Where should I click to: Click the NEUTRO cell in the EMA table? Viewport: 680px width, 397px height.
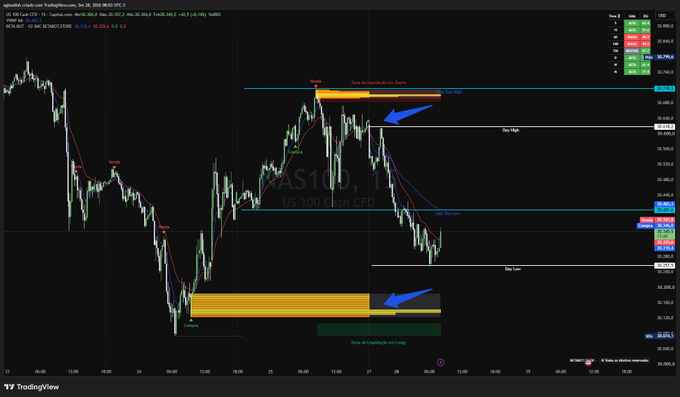(x=632, y=51)
